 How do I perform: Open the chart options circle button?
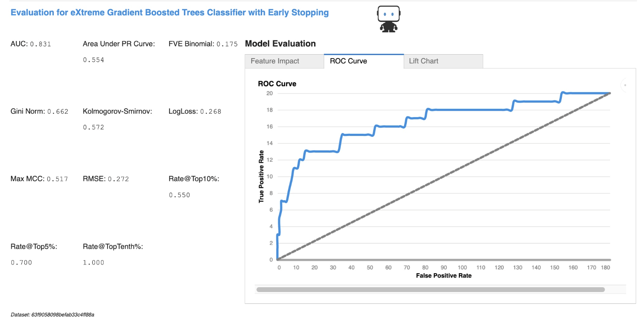(x=625, y=85)
